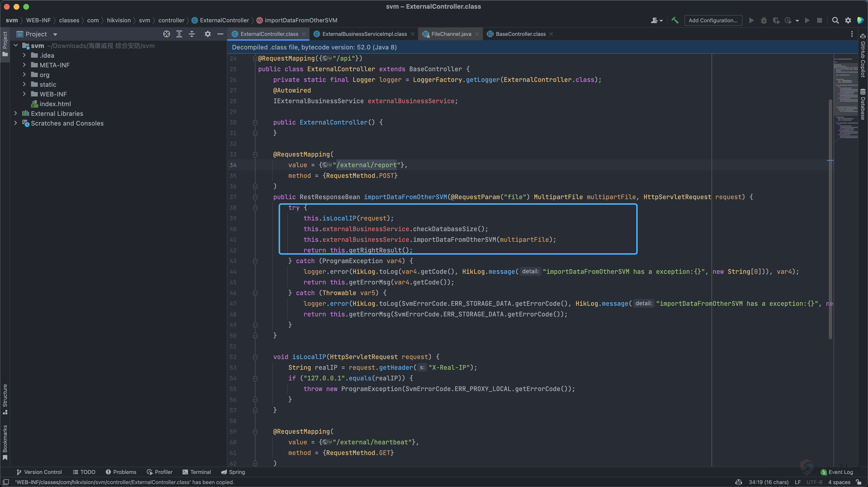Open IDE settings gear in top toolbar

click(848, 20)
